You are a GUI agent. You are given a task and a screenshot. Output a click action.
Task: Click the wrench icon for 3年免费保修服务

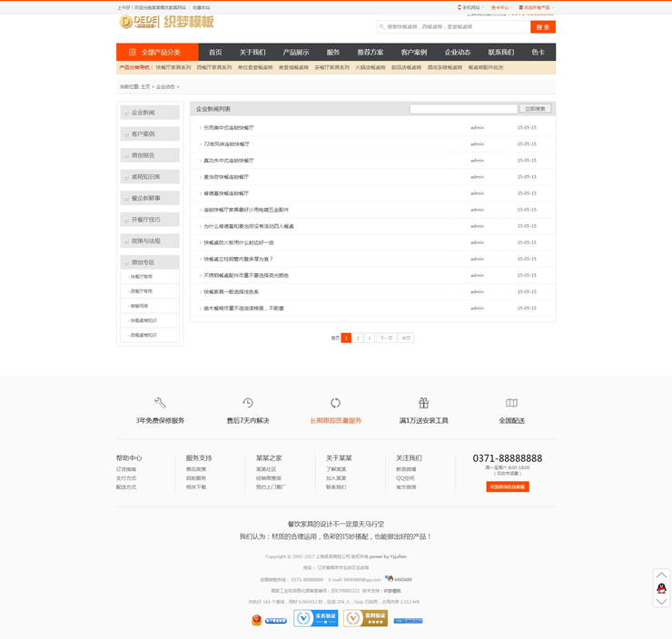click(160, 403)
